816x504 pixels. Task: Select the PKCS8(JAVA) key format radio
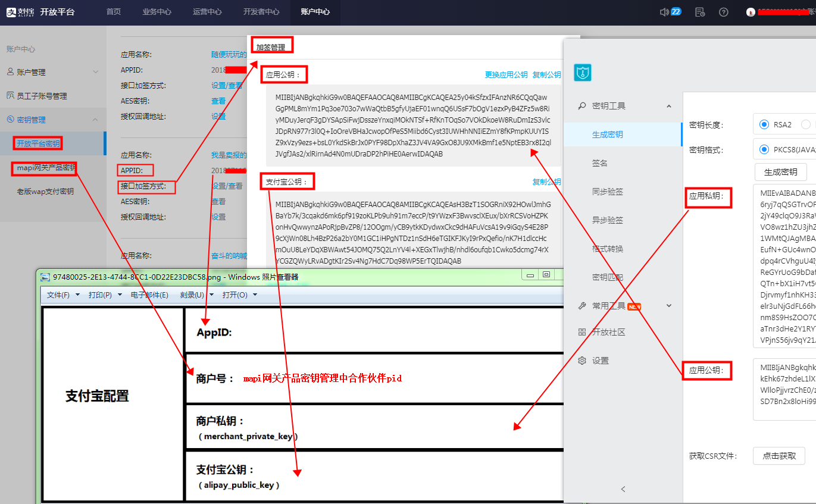pos(764,149)
